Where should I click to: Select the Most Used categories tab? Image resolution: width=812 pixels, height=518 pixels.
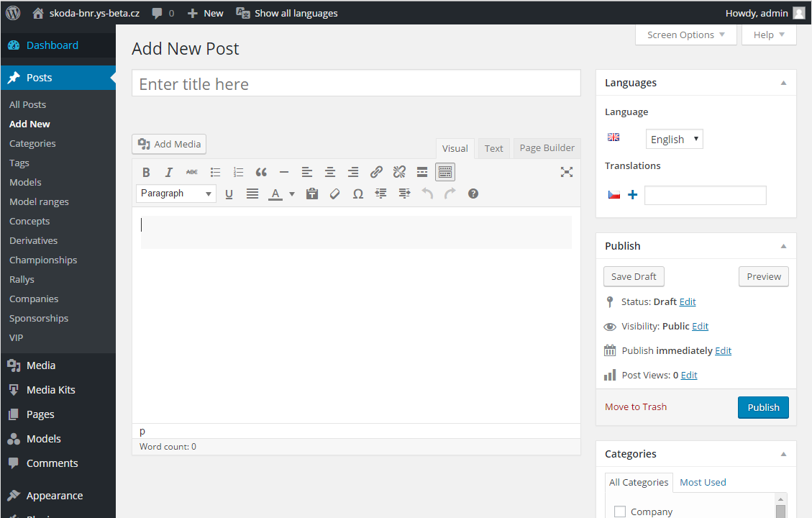point(703,482)
